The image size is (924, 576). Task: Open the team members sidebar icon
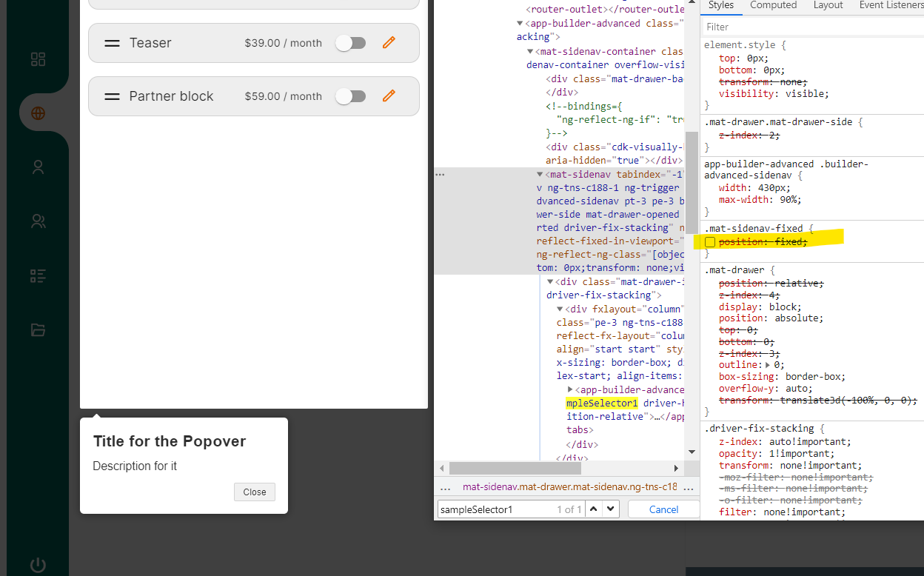coord(38,221)
